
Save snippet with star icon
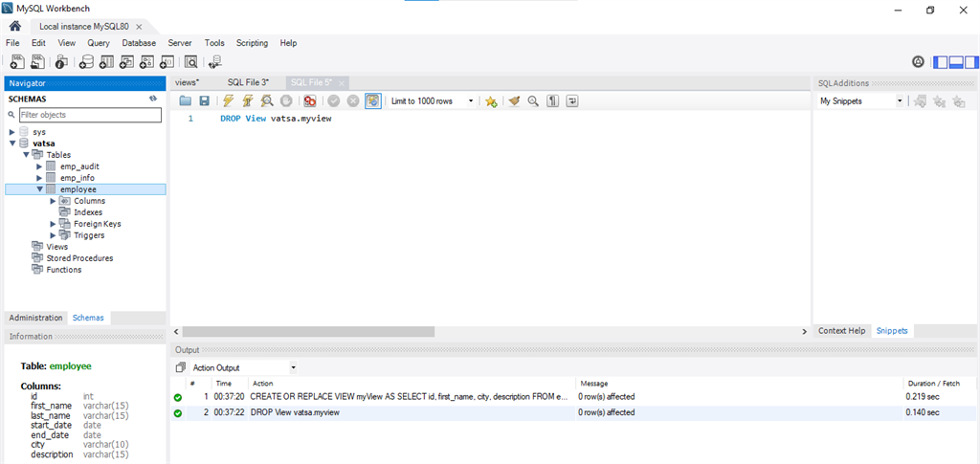coord(491,100)
